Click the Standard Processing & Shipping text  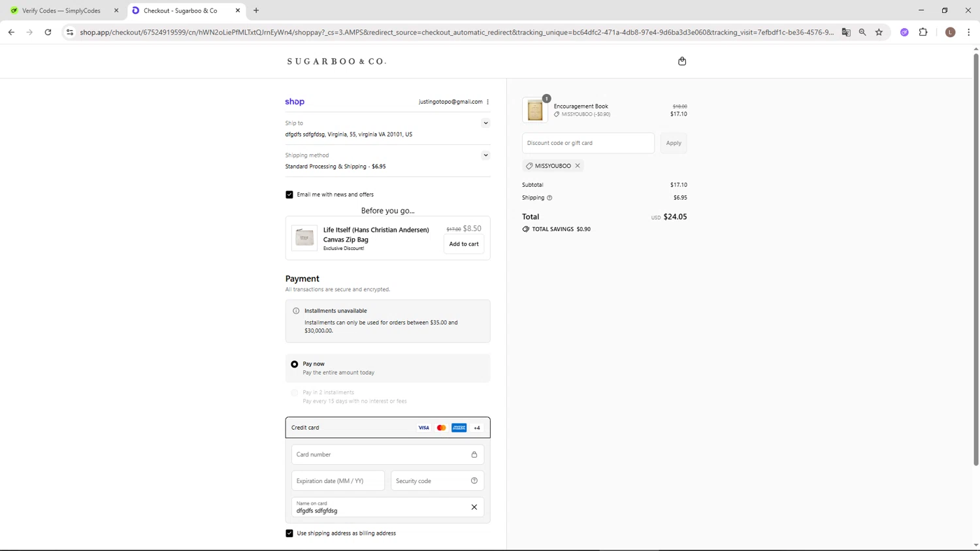click(x=335, y=166)
